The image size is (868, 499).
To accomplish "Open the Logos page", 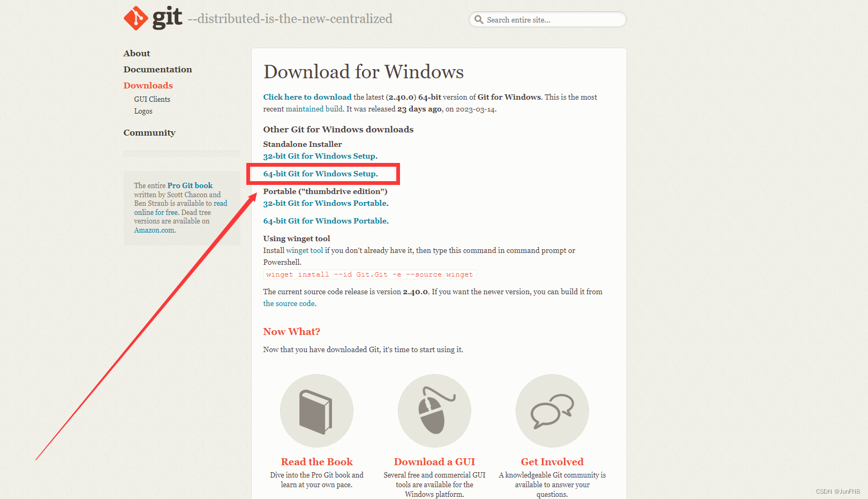I will [143, 111].
